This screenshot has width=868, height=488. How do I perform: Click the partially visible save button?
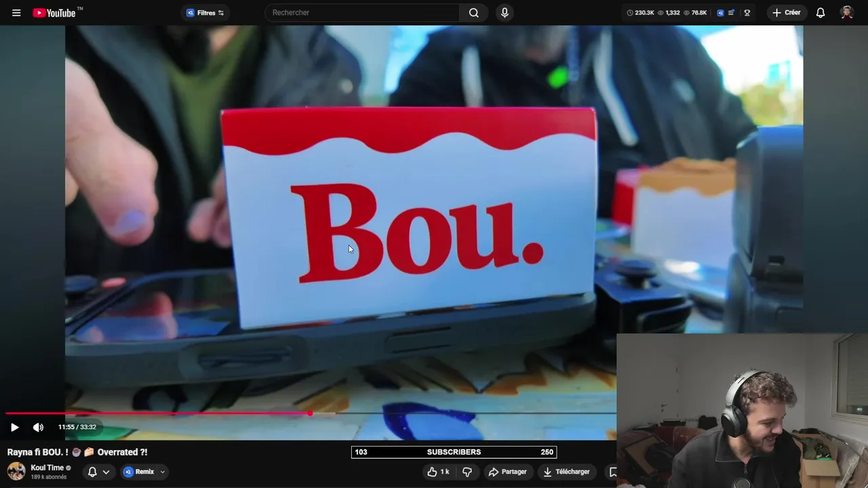pos(611,472)
